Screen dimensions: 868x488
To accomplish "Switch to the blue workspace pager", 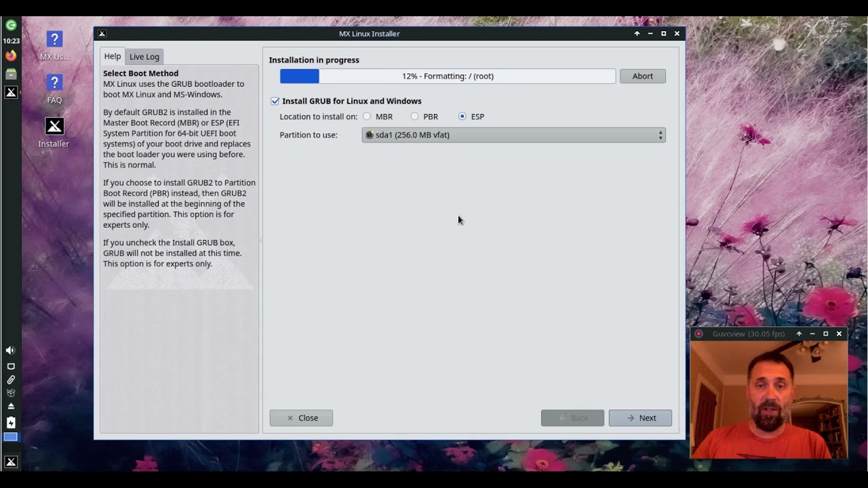I will pyautogui.click(x=11, y=437).
